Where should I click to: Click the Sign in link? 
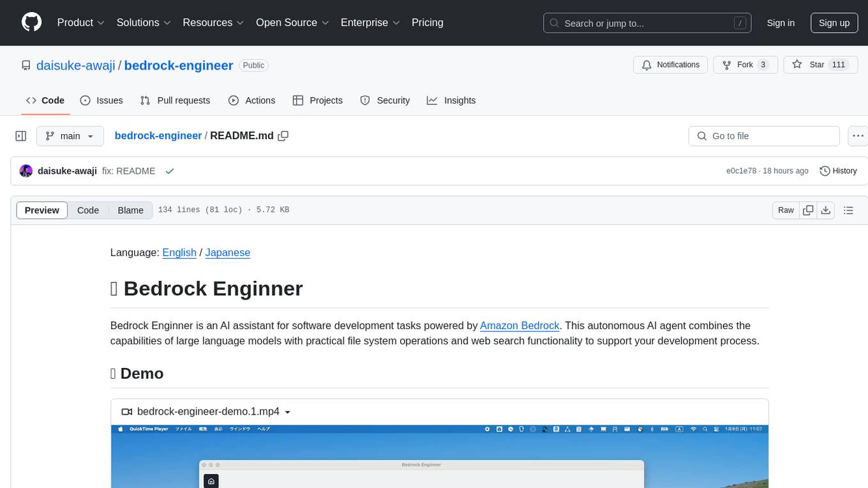781,23
